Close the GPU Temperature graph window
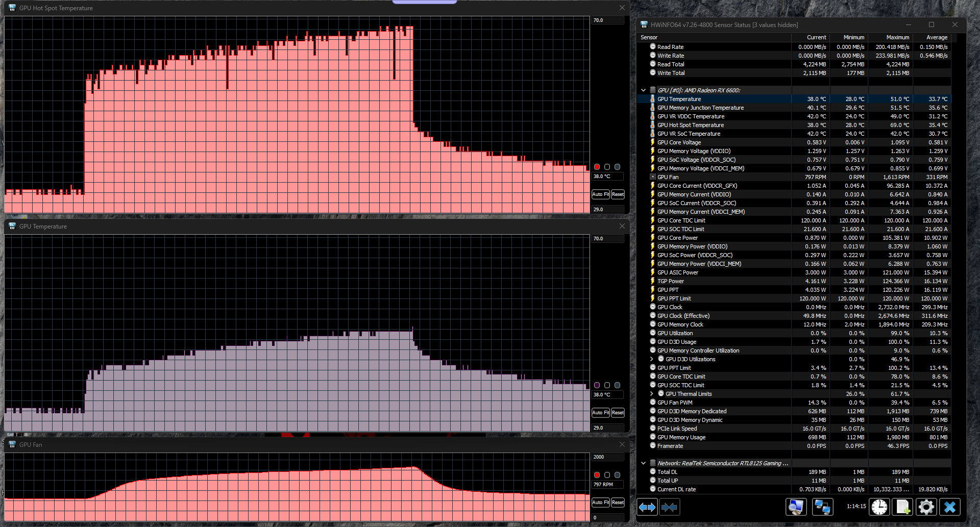The width and height of the screenshot is (980, 527). 622,227
